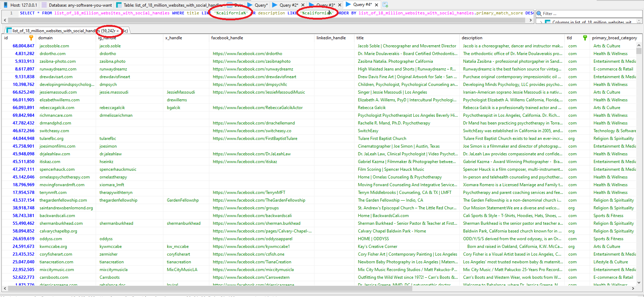This screenshot has height=297, width=644.
Task: Open the Host: 127.0.0.1 tab
Action: point(20,5)
